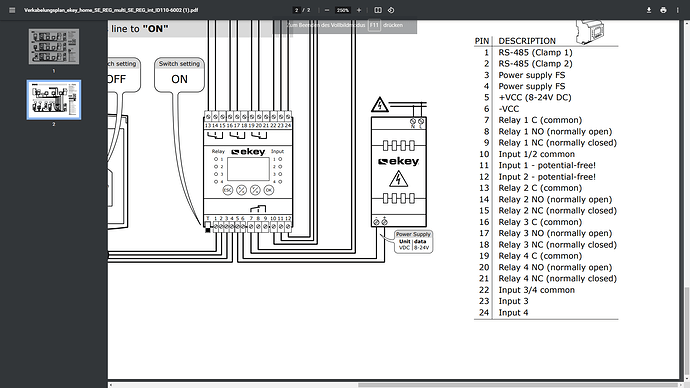This screenshot has width=690, height=388.
Task: Toggle the sidebar menu icon
Action: pyautogui.click(x=12, y=10)
